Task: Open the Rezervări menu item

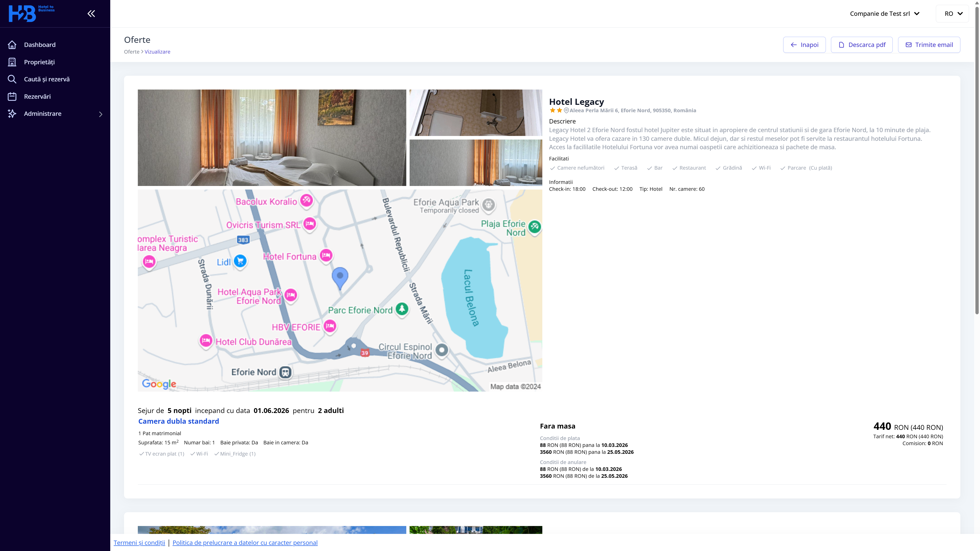Action: (x=37, y=97)
